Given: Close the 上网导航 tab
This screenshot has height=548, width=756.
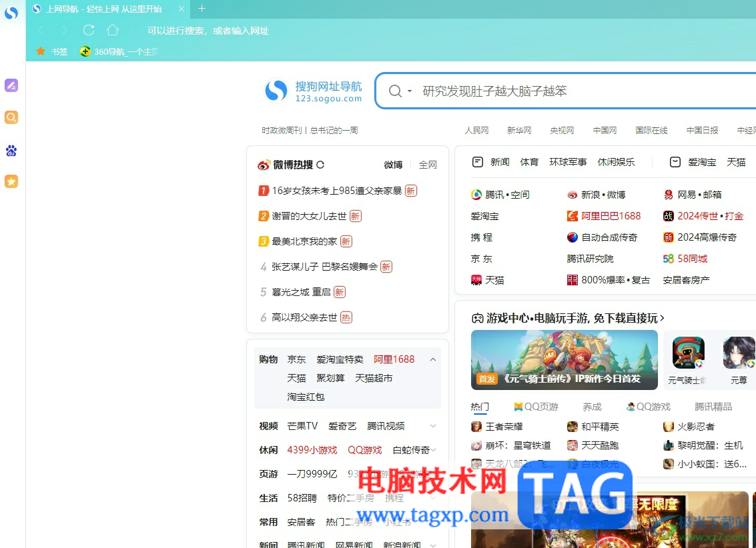Looking at the screenshot, I should (181, 9).
